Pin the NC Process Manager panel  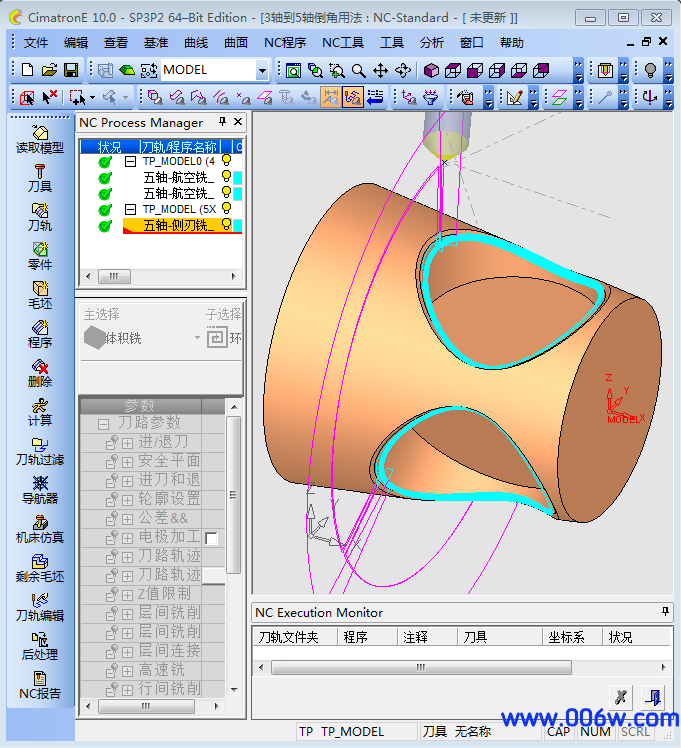point(222,122)
